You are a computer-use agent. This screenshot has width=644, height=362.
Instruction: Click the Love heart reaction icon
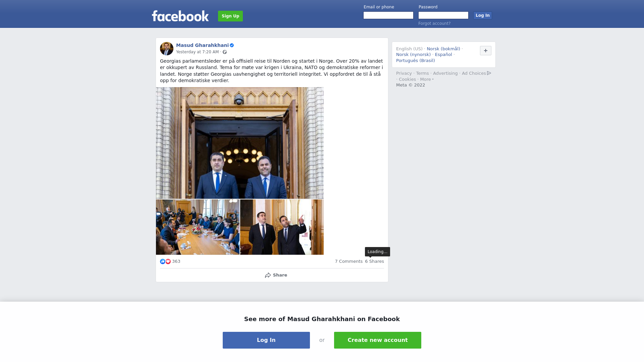(x=168, y=261)
